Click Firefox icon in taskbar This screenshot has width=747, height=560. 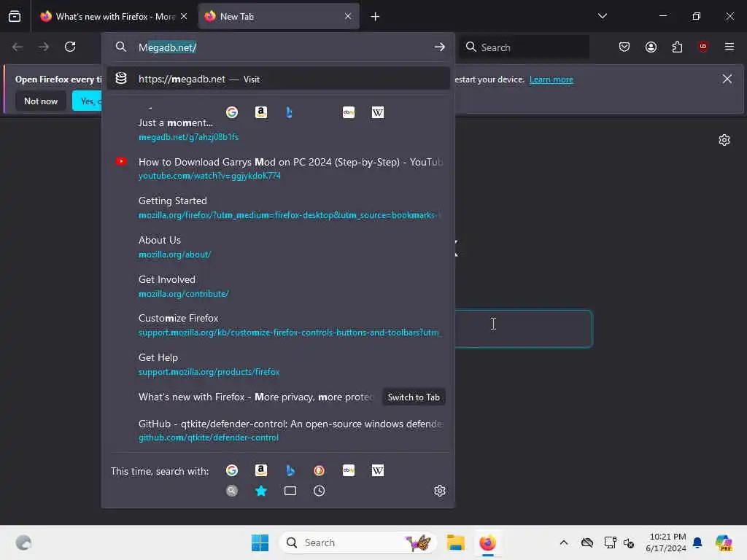tap(487, 542)
